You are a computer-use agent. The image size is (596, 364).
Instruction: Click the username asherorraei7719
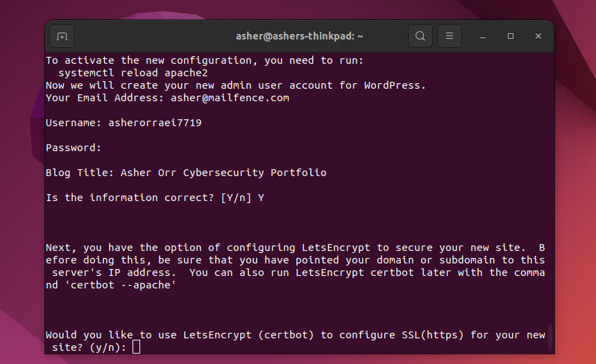click(155, 123)
